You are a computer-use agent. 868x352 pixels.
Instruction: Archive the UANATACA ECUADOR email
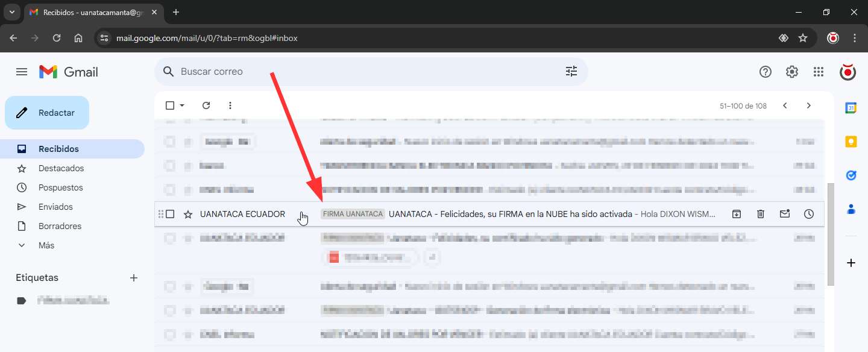click(736, 214)
